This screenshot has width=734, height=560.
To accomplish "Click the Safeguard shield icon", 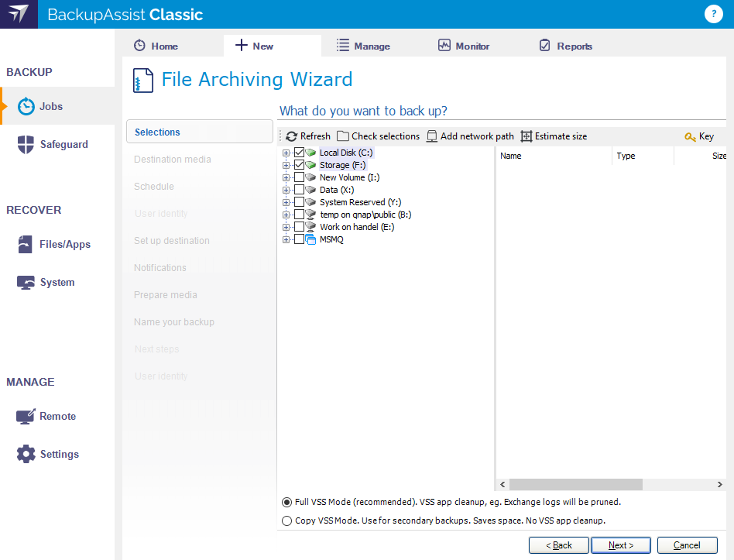I will coord(26,144).
